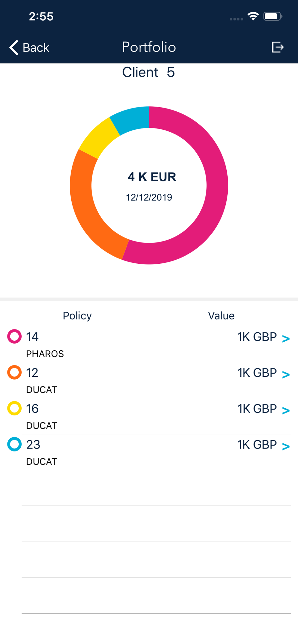Screen dimensions: 298x644
Task: Tap the 4 K EUR total in chart center
Action: click(152, 177)
